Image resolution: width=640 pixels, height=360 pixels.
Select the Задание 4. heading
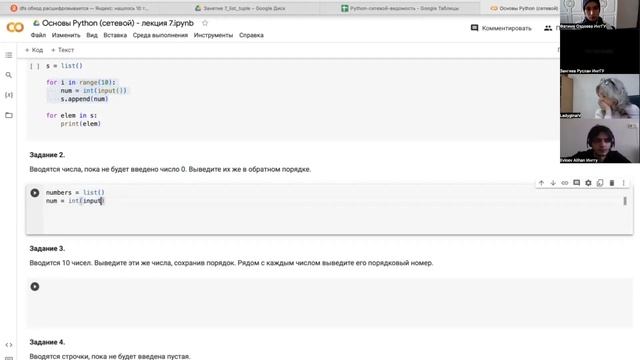47,342
